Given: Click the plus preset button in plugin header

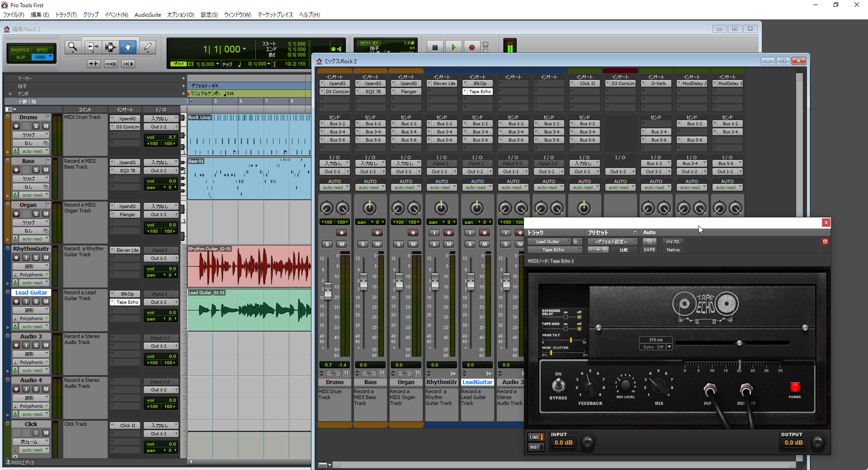Looking at the screenshot, I should point(598,250).
